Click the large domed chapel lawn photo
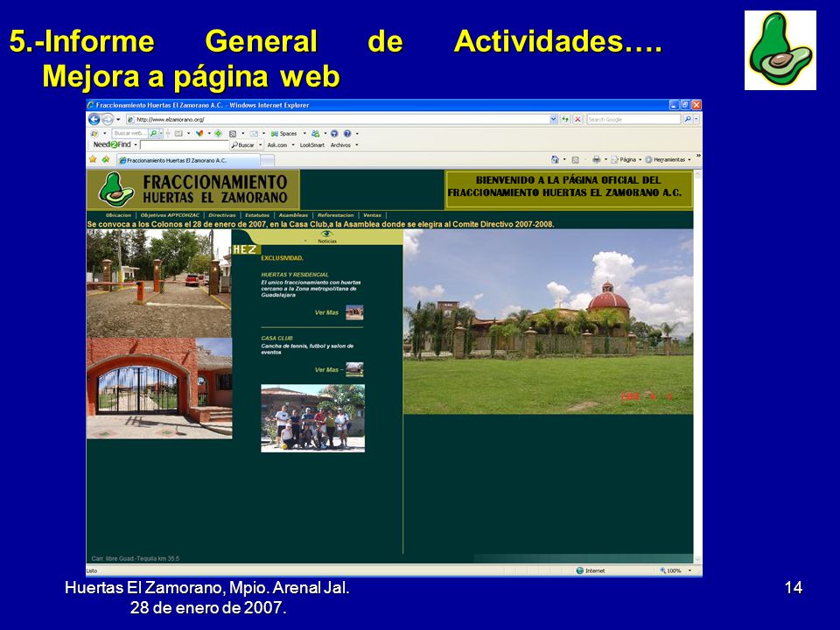This screenshot has height=630, width=840. [548, 321]
